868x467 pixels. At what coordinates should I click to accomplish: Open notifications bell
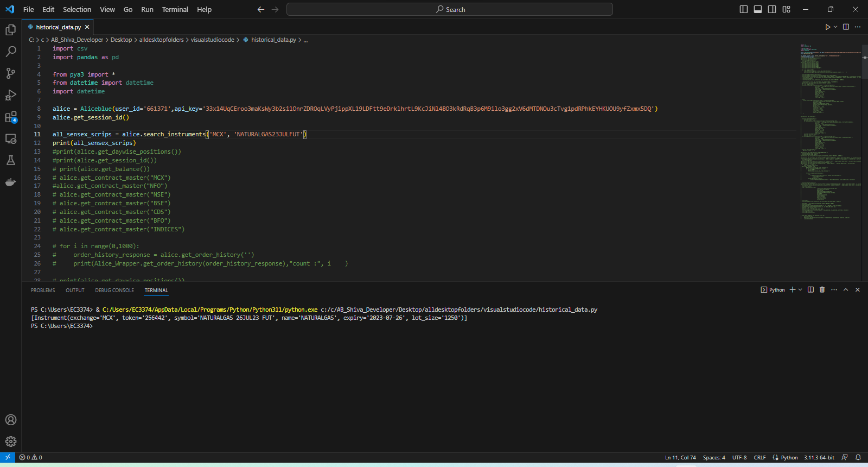coord(858,457)
